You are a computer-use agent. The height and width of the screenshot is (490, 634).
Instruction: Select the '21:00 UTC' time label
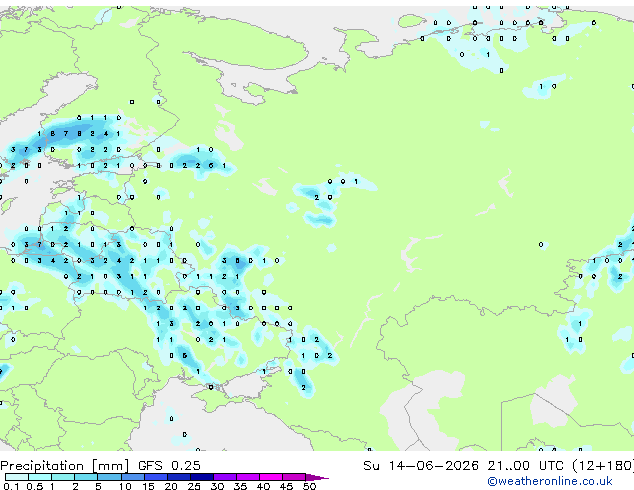[x=525, y=466]
